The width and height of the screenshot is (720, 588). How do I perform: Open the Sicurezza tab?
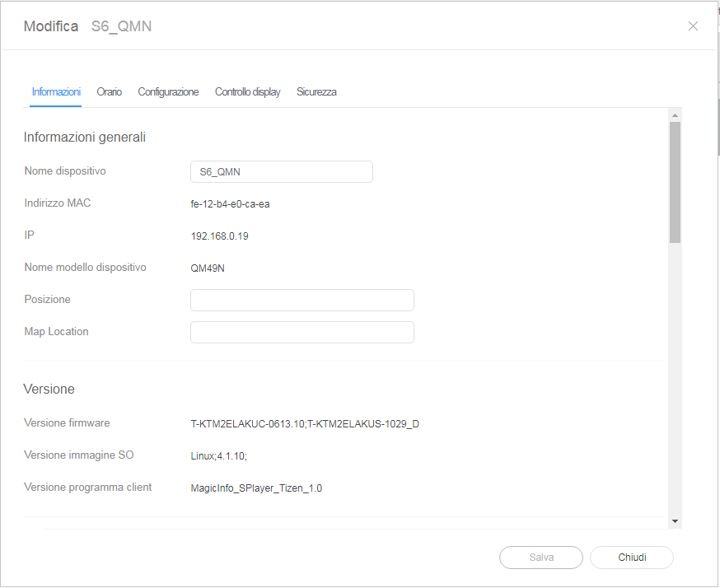coord(316,92)
